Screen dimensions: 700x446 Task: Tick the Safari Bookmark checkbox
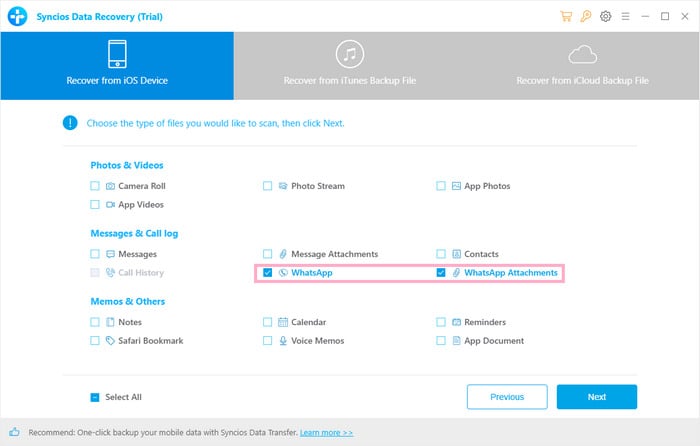click(x=95, y=341)
